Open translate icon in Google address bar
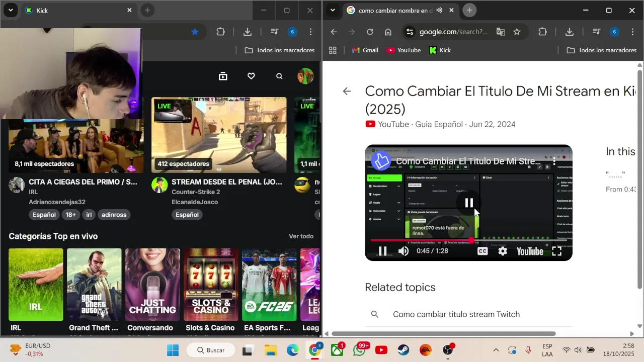 tap(501, 32)
